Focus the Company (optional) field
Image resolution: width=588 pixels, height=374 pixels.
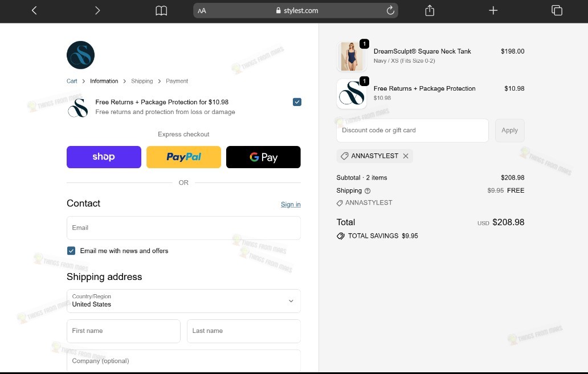tap(183, 360)
